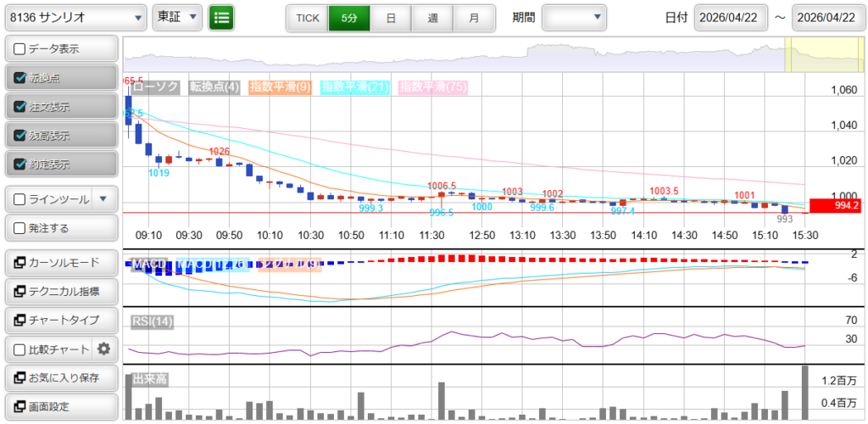Open the 画面設定 window
This screenshot has width=868, height=424.
point(60,406)
